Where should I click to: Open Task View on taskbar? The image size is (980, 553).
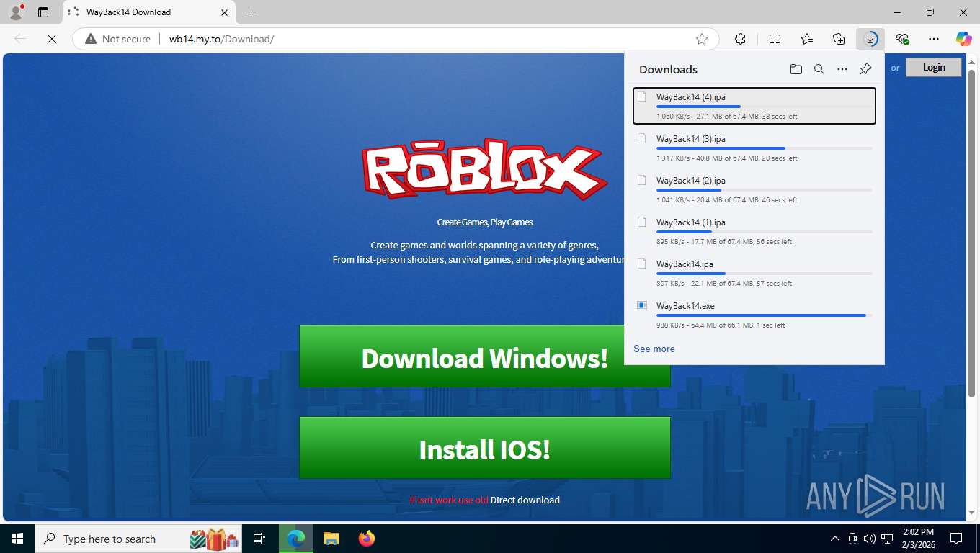(x=260, y=539)
